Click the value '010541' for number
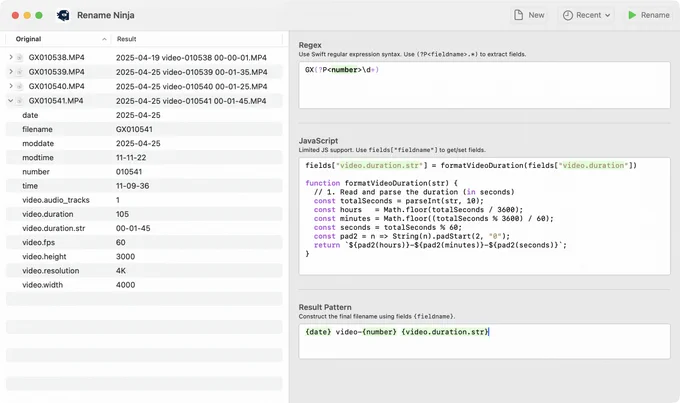Screen dimensions: 680x403 (x=129, y=172)
